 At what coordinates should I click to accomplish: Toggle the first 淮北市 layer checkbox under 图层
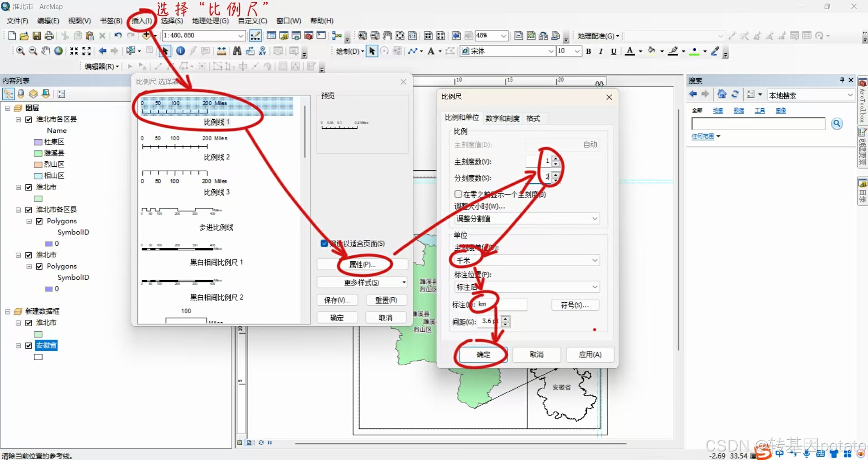pos(29,187)
